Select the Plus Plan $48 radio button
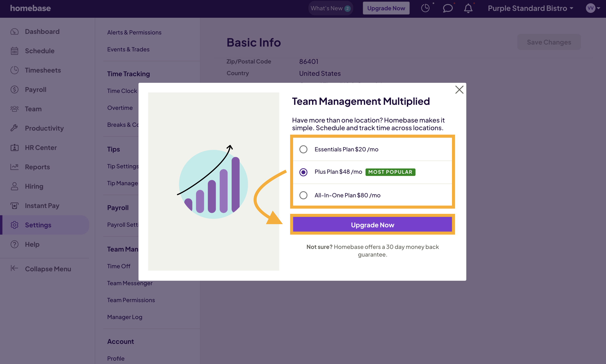This screenshot has width=606, height=364. tap(303, 172)
